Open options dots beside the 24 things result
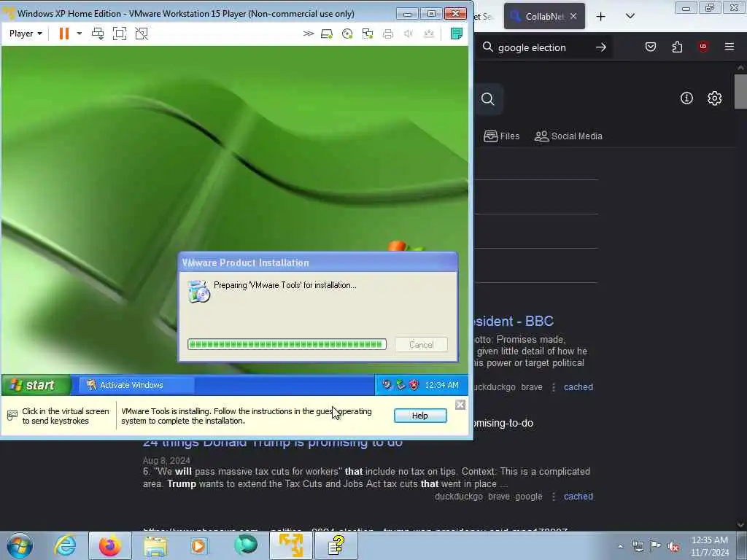The width and height of the screenshot is (747, 560). (x=554, y=497)
